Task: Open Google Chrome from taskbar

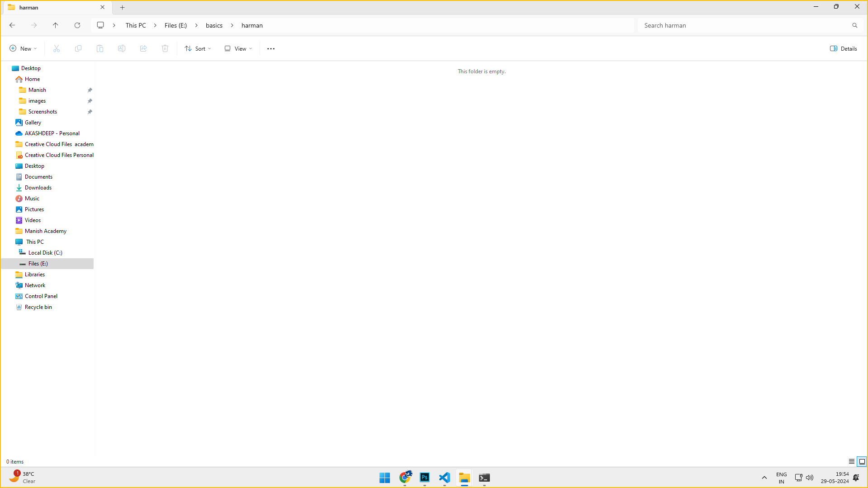Action: coord(405,478)
